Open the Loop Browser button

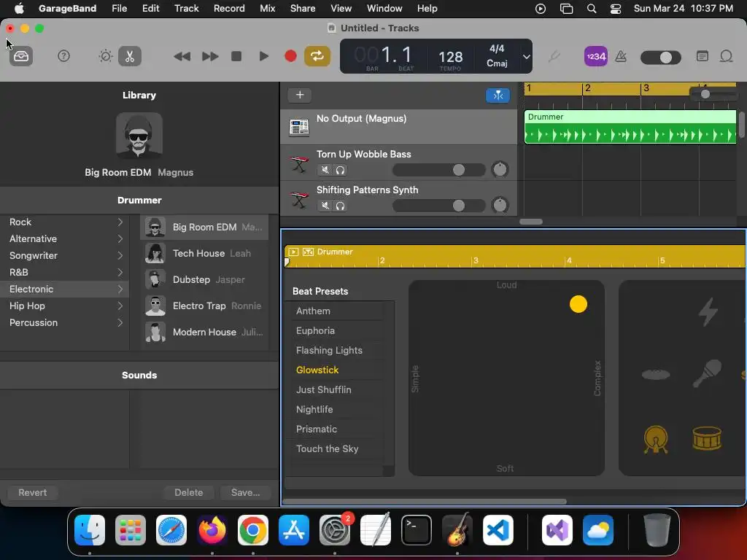(726, 56)
